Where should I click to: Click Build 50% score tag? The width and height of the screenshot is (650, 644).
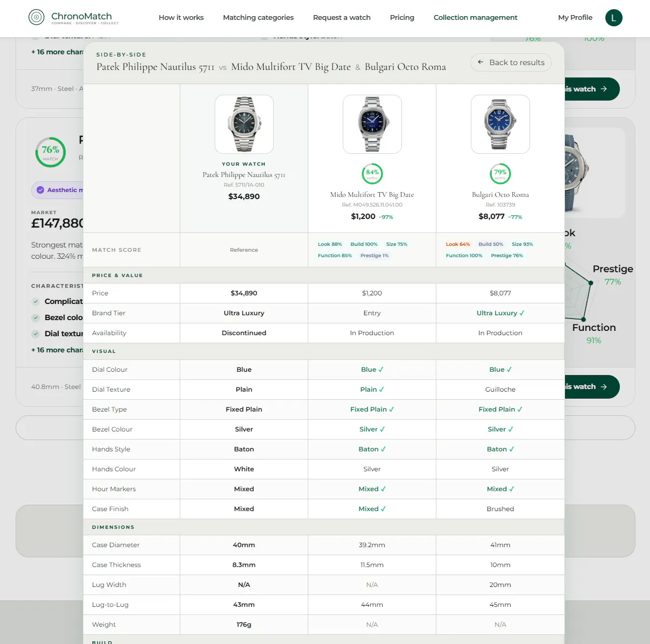point(491,244)
